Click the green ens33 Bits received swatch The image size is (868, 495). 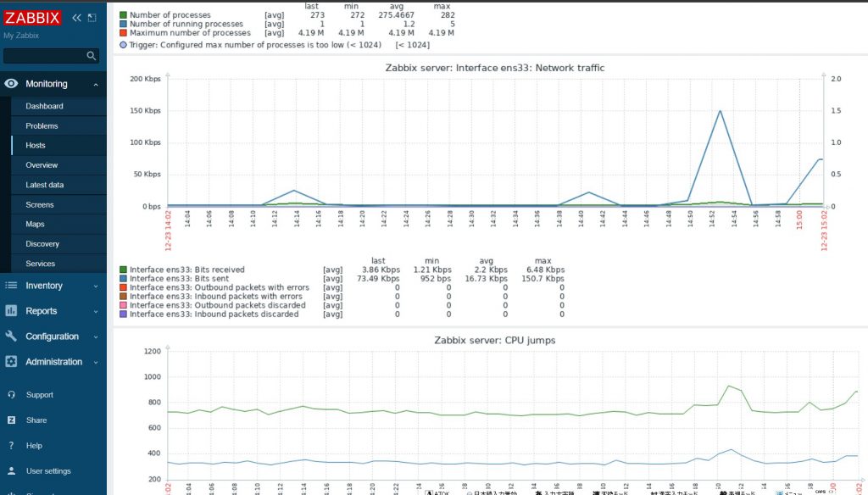point(123,270)
